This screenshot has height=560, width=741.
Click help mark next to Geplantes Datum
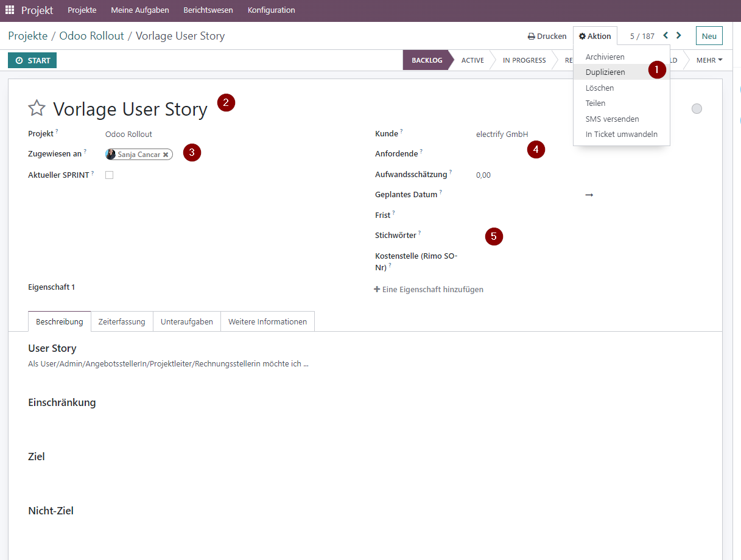click(x=441, y=192)
